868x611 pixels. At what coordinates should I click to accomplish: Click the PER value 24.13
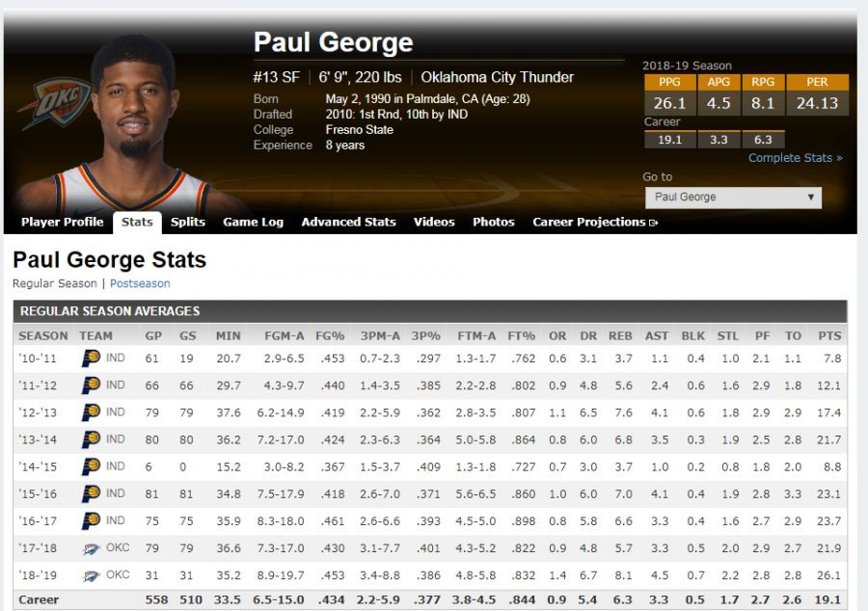817,103
